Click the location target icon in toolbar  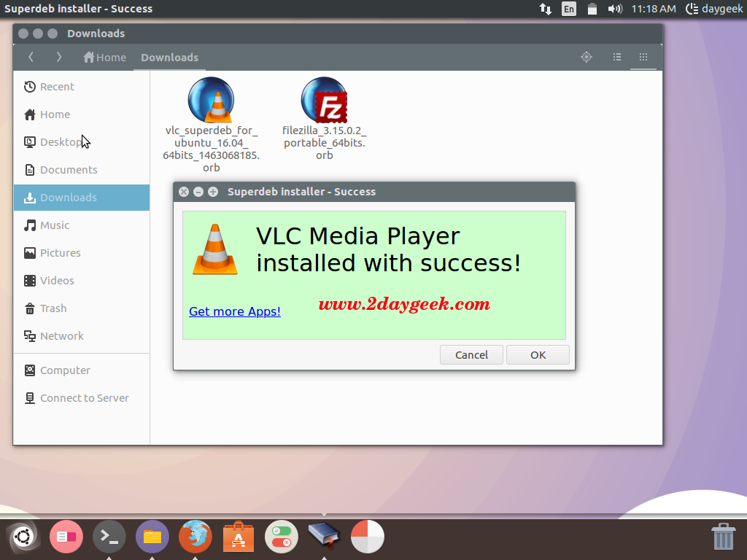(x=587, y=57)
